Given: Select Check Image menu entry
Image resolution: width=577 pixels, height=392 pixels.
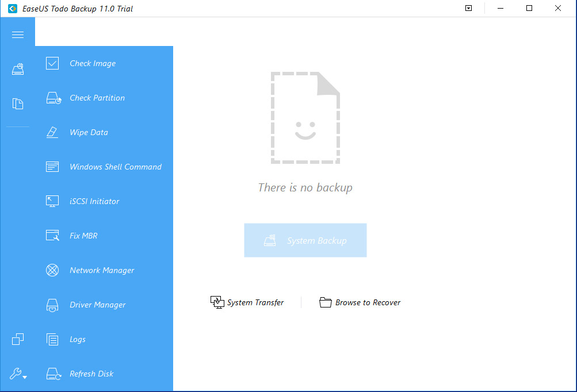Looking at the screenshot, I should coord(93,63).
